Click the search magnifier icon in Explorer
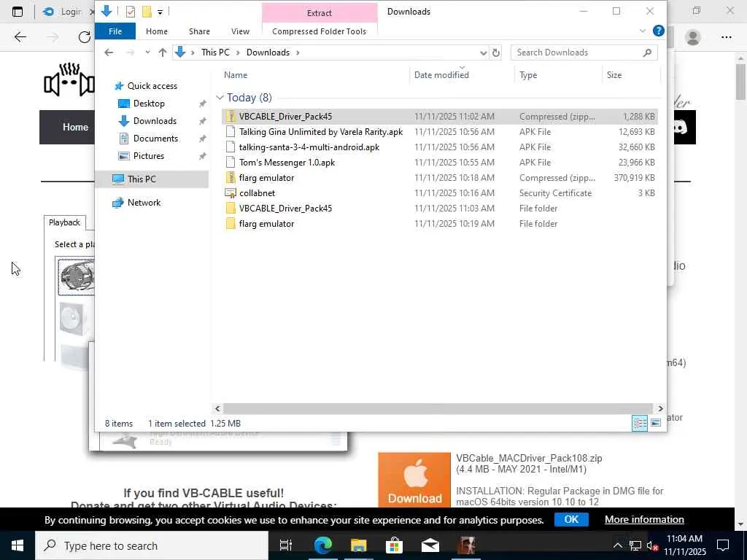747x560 pixels. point(647,52)
